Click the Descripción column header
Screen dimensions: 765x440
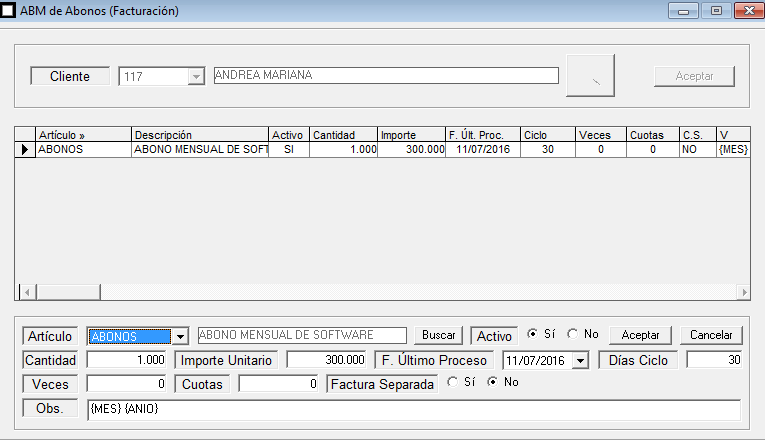pos(200,135)
